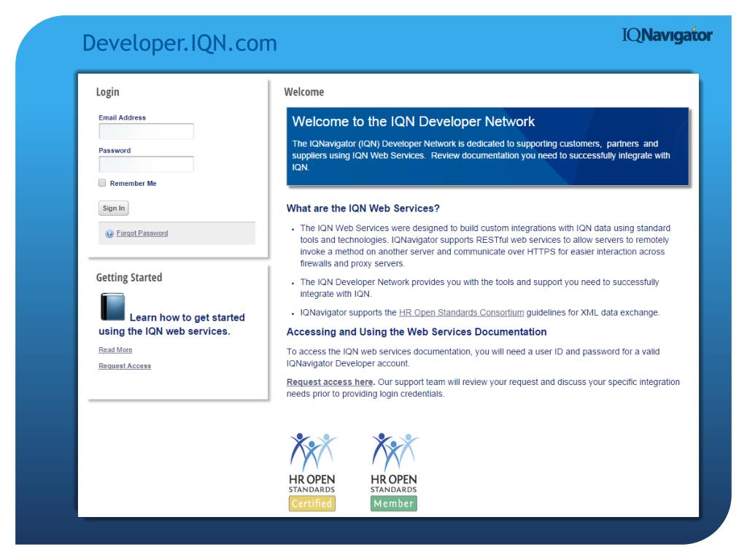Click the HR Open Standards Certified badge

[x=312, y=472]
